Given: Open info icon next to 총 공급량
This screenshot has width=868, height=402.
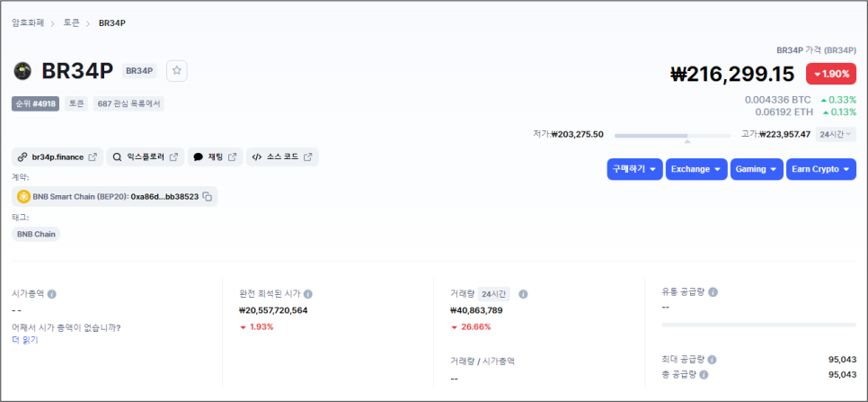Looking at the screenshot, I should coord(704,375).
